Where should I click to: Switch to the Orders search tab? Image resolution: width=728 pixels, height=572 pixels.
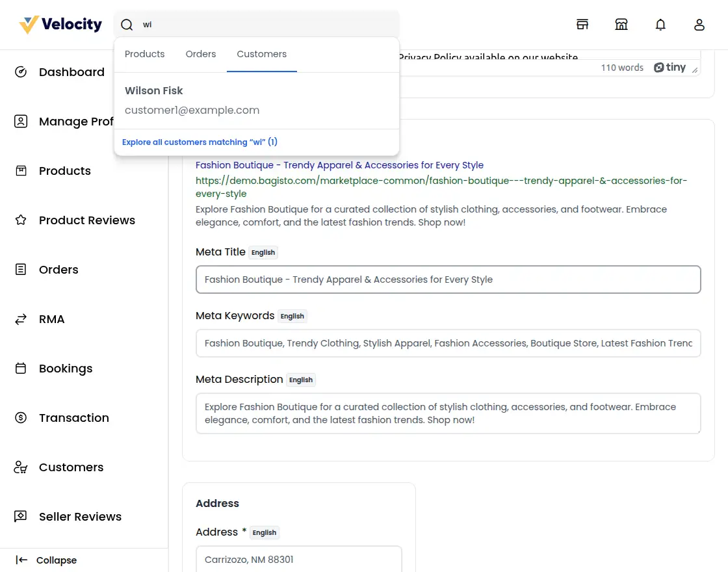click(200, 54)
